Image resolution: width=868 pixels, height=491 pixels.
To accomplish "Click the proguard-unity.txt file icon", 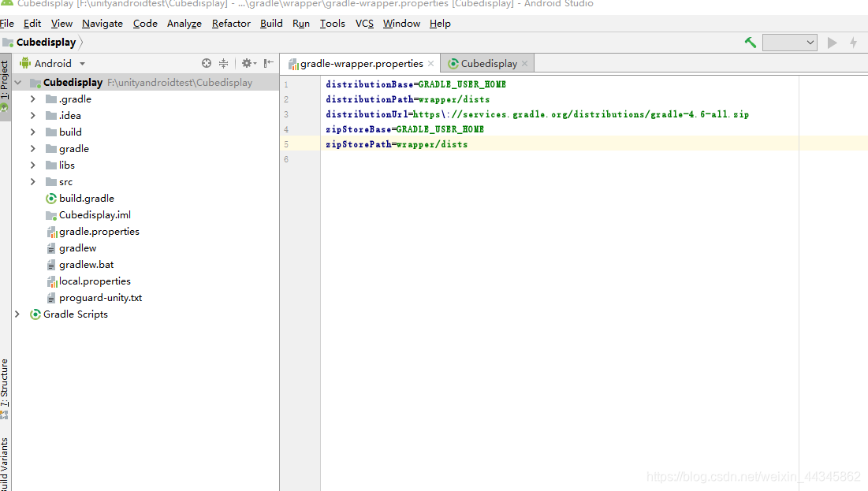I will click(51, 299).
